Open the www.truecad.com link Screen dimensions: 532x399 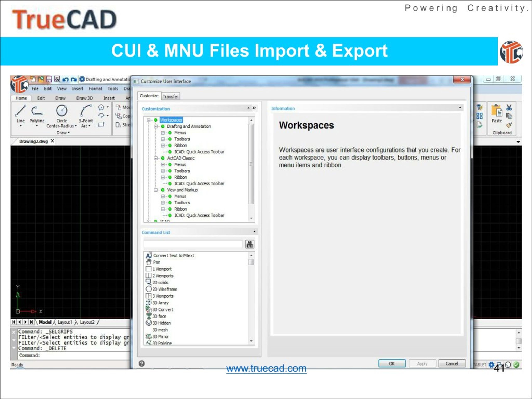(266, 368)
